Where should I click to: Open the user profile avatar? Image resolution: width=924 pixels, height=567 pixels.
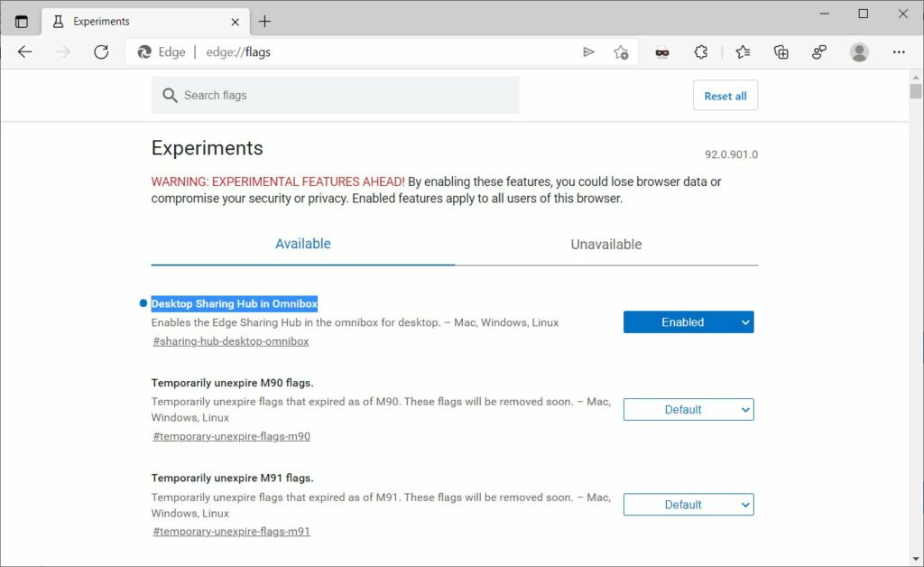(859, 51)
